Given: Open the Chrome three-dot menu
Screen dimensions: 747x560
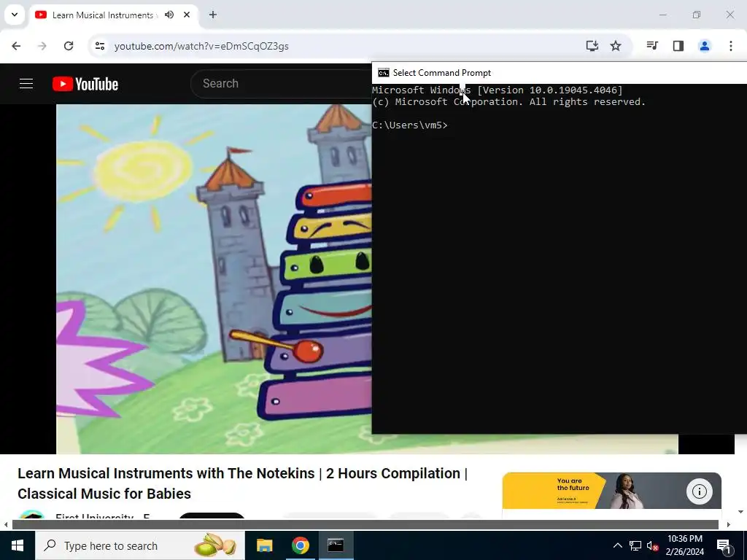Looking at the screenshot, I should coord(731,46).
